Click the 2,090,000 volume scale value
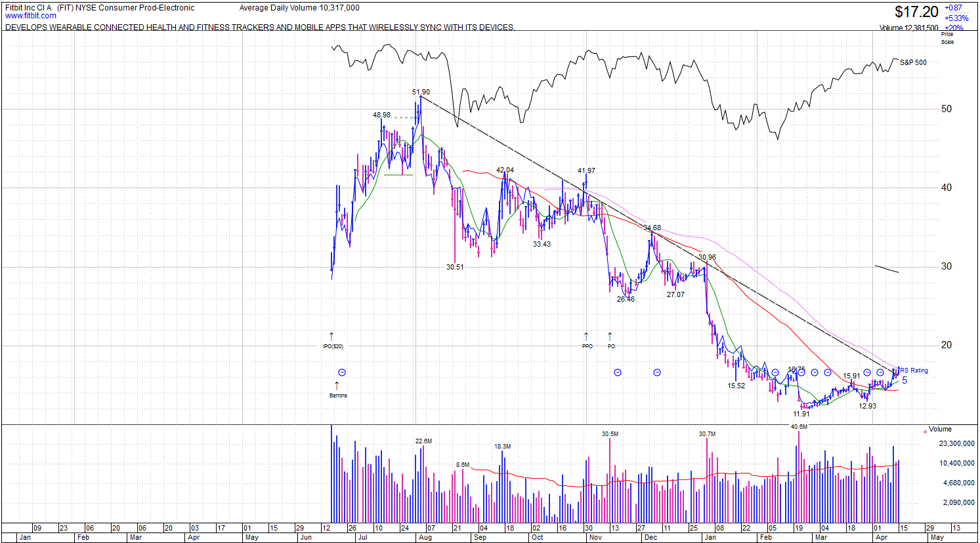This screenshot has height=543, width=980. click(x=958, y=503)
